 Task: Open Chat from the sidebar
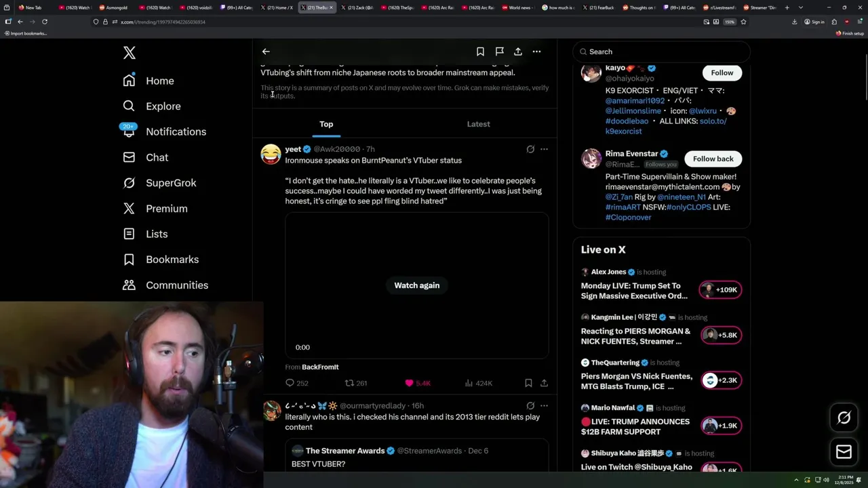point(145,157)
